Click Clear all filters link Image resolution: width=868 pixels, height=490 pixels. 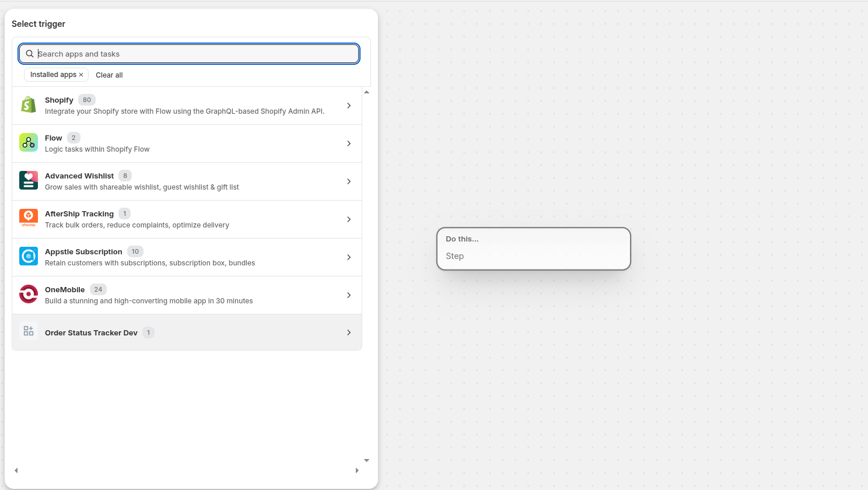(x=109, y=75)
